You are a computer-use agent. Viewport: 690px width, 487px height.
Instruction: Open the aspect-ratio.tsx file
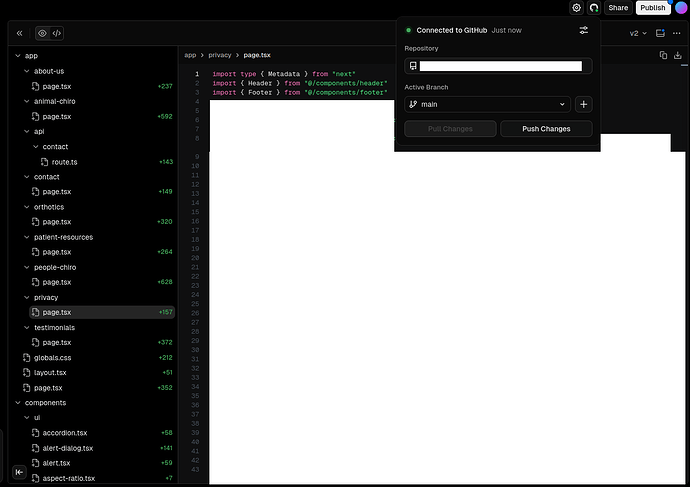[69, 478]
